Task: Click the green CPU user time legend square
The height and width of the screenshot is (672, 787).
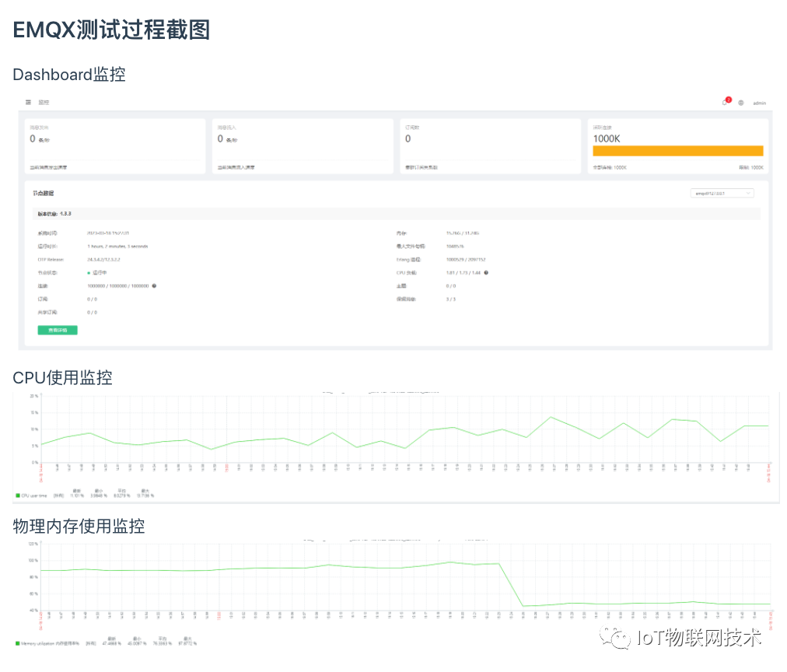Action: [18, 495]
